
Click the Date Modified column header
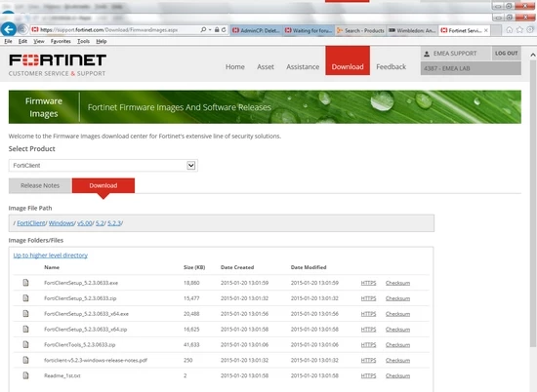coord(309,267)
